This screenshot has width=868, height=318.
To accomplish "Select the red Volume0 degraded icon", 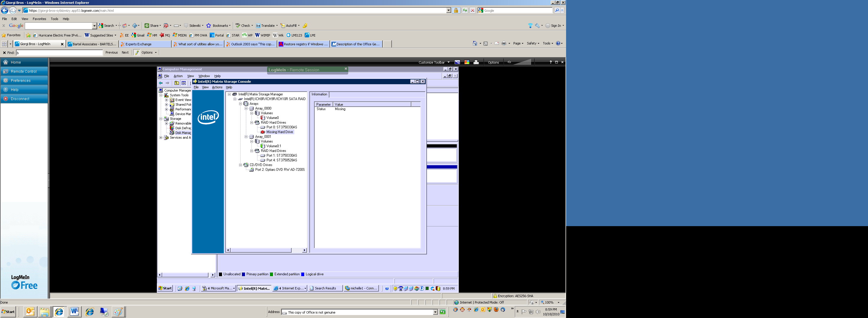I will (263, 118).
